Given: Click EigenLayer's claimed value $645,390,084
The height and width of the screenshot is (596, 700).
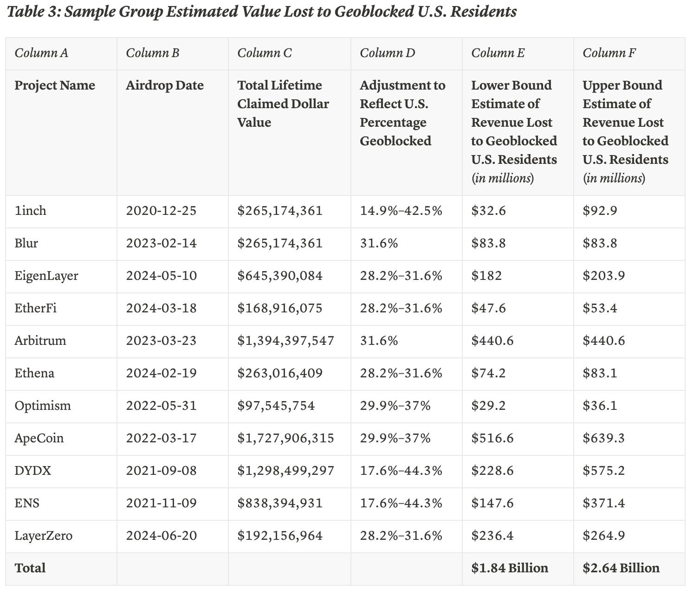Looking at the screenshot, I should (x=280, y=276).
